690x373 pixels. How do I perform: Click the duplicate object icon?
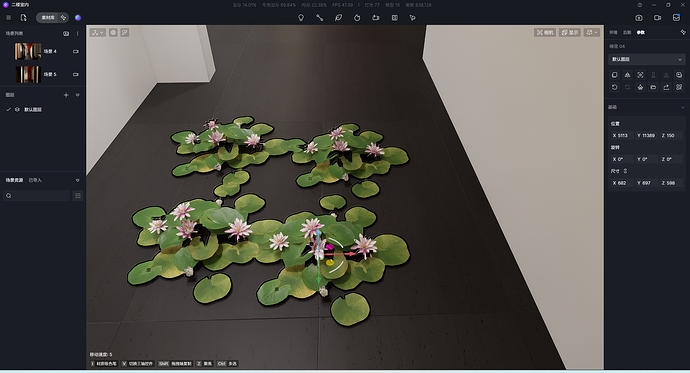(x=615, y=75)
